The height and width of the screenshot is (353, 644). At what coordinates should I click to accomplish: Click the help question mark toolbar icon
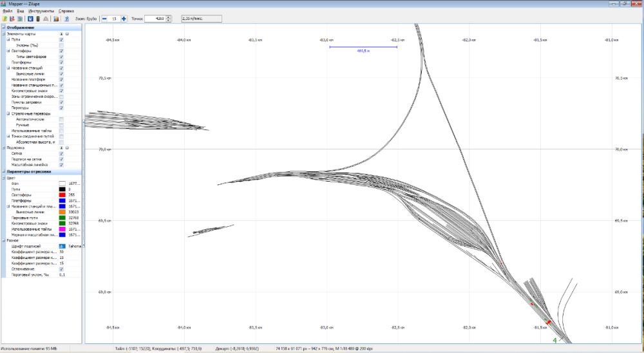66,19
